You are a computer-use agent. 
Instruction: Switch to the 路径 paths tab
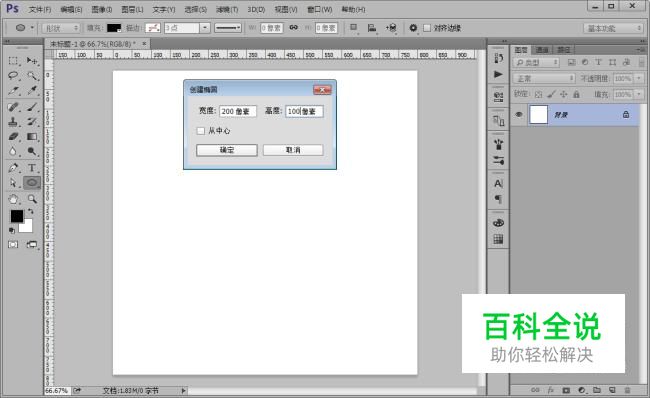(563, 50)
